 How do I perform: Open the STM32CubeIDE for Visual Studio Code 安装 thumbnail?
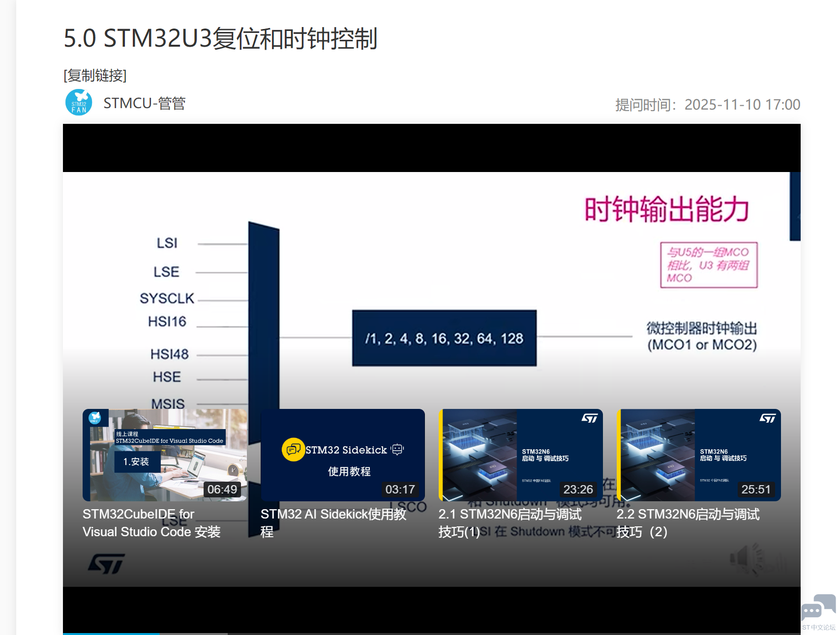165,455
